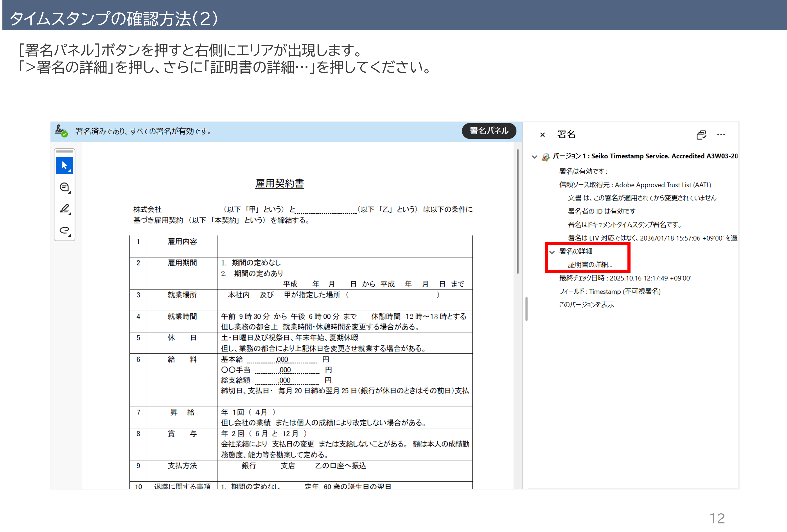Select the 最終チェック日時 entry

pos(625,278)
